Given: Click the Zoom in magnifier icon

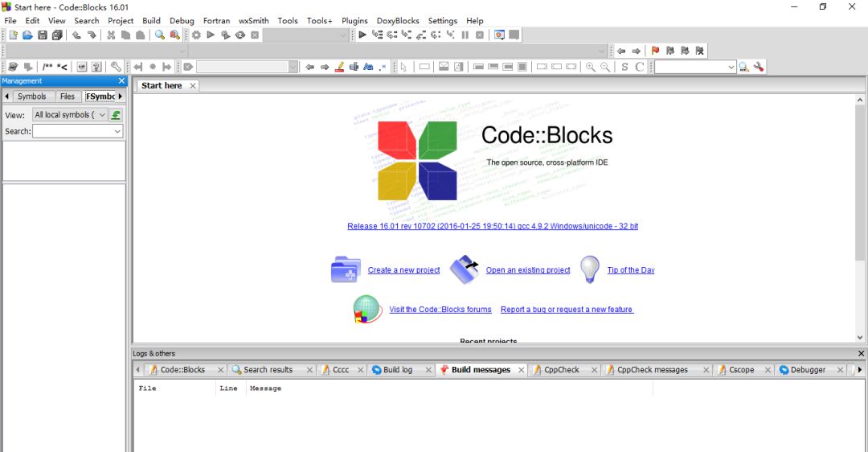Looking at the screenshot, I should 591,67.
